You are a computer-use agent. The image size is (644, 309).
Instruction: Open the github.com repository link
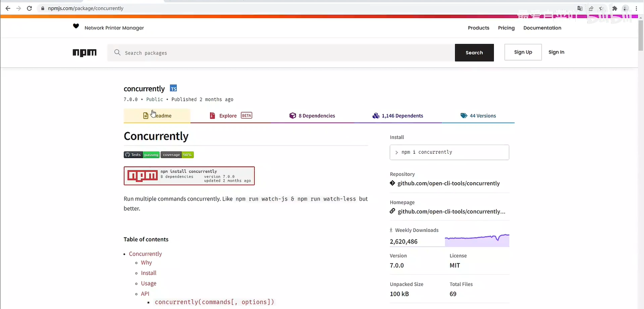[448, 183]
